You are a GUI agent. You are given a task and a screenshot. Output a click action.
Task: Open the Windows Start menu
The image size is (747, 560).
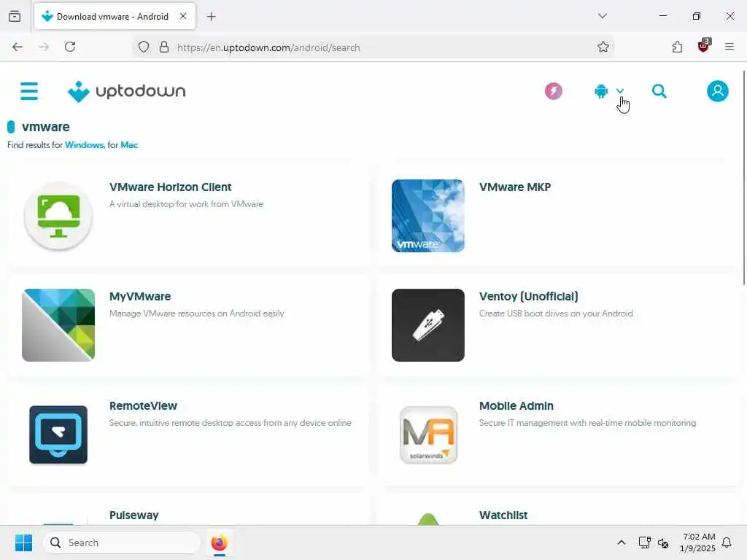tap(23, 542)
